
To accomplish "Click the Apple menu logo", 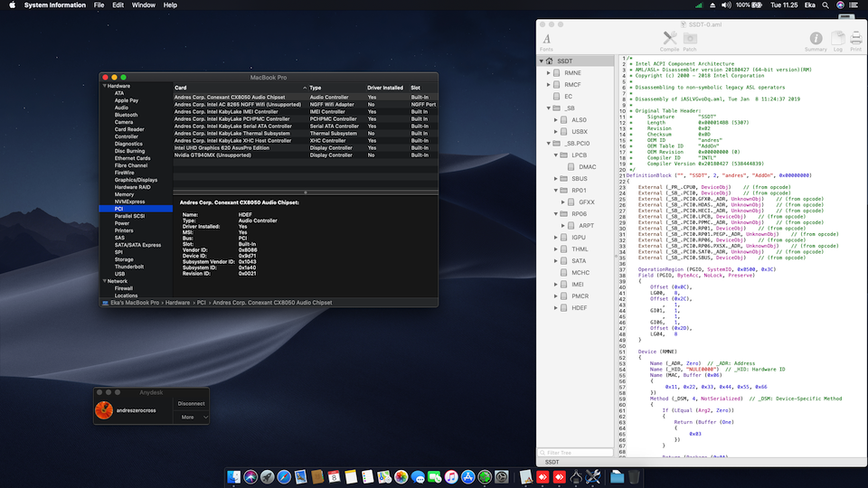I will pyautogui.click(x=12, y=5).
